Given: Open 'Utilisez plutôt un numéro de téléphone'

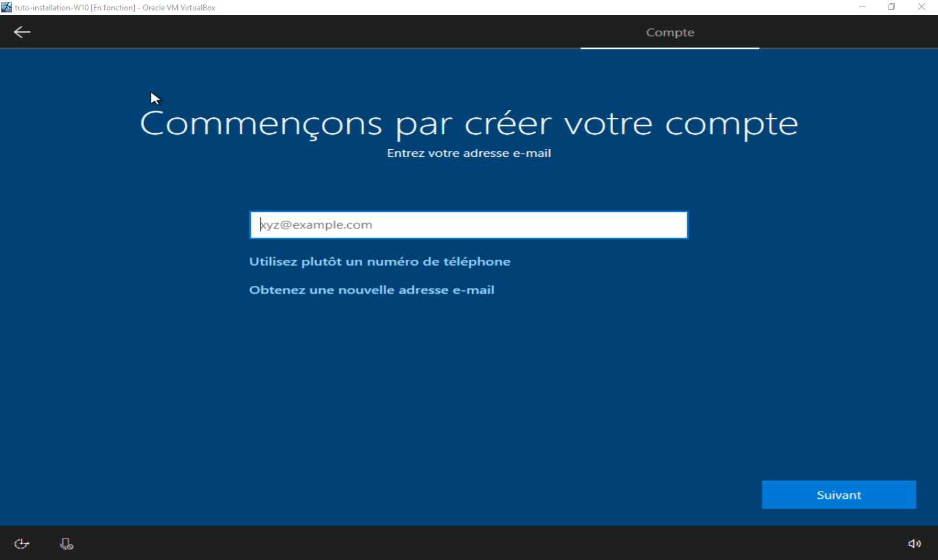Looking at the screenshot, I should tap(380, 261).
